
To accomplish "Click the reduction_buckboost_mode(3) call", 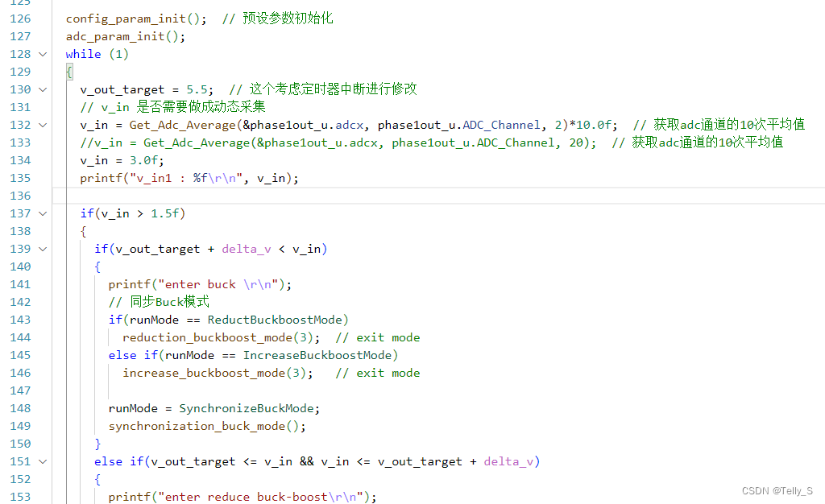I will [x=221, y=337].
